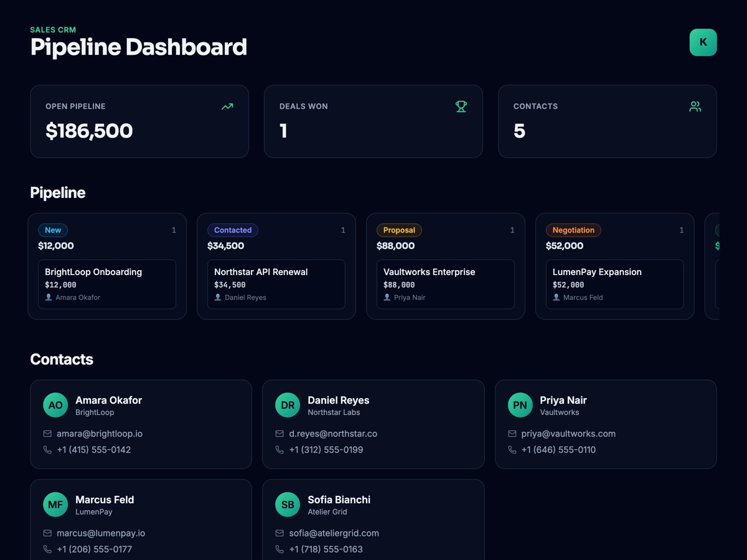Screen dimensions: 747x560
Task: Open the LumenPay Expansion deal card
Action: click(615, 284)
